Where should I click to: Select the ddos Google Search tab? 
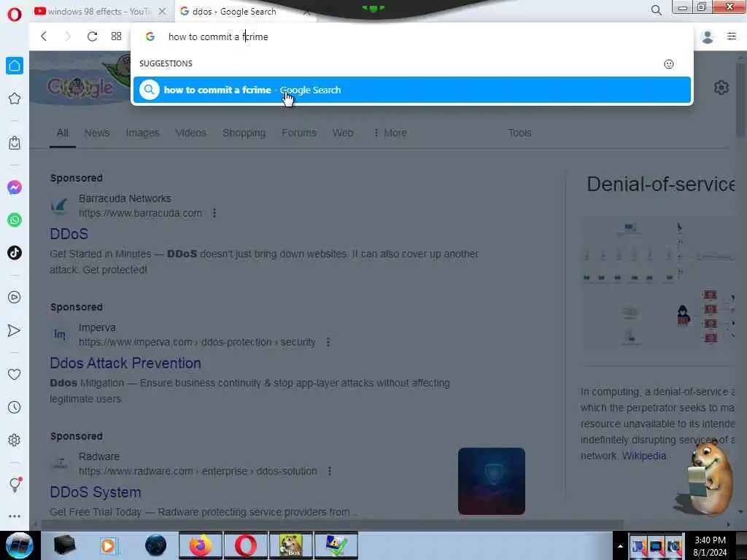pos(234,12)
